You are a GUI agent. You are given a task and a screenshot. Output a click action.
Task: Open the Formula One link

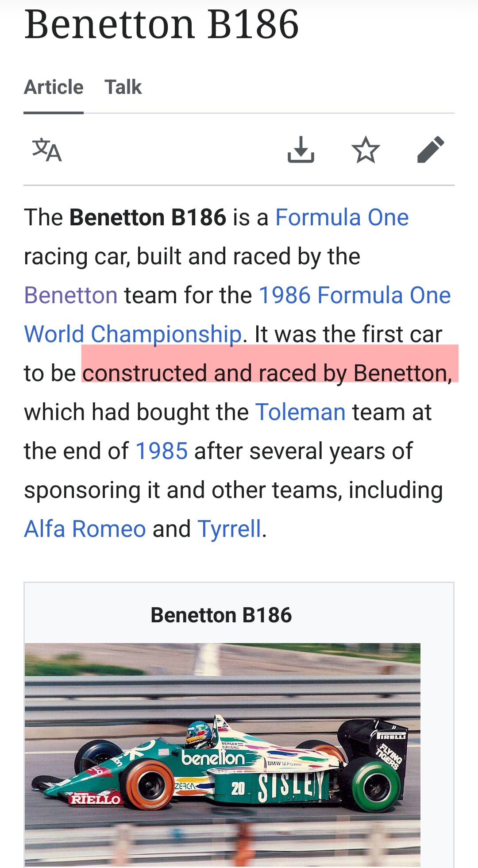[x=342, y=217]
